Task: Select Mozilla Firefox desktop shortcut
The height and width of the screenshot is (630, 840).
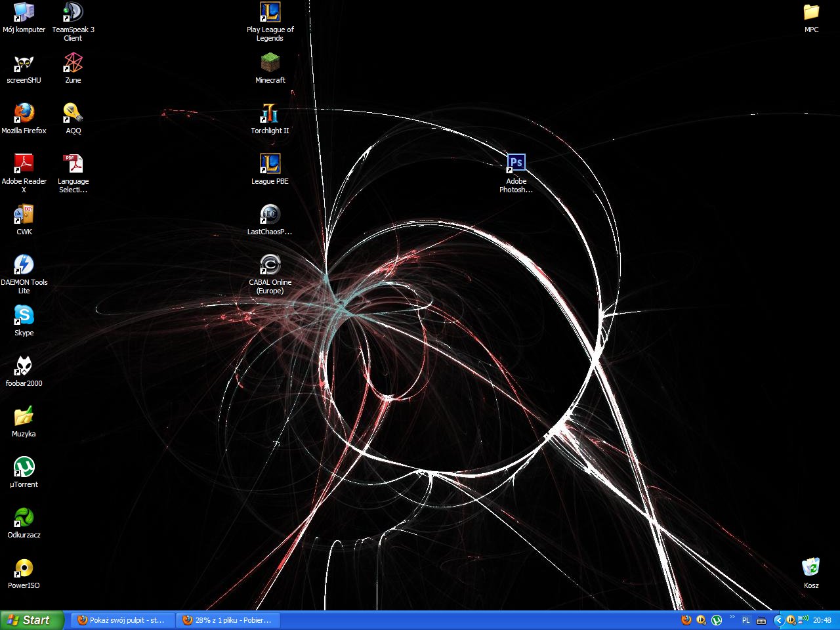Action: click(24, 119)
